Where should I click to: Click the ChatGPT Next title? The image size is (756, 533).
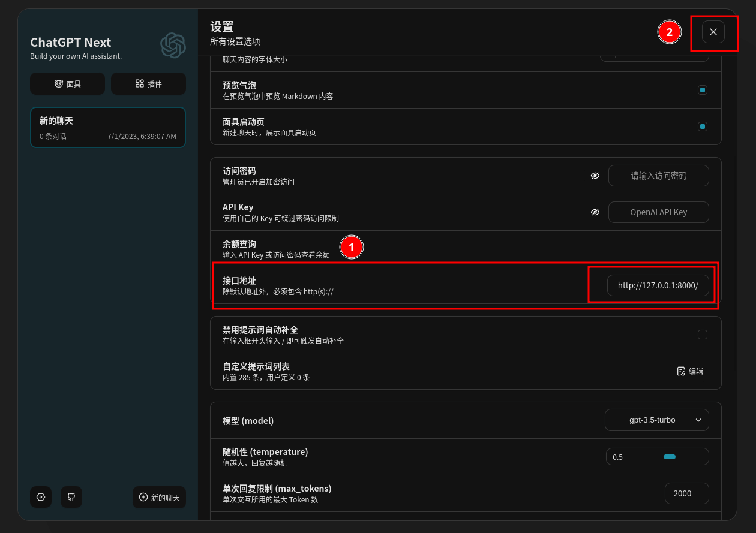71,42
